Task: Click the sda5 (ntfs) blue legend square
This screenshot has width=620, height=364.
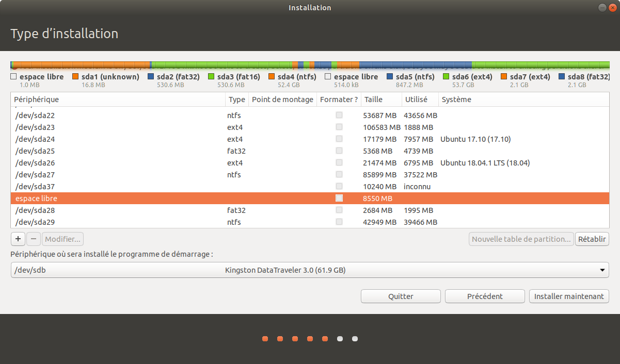Action: tap(390, 77)
